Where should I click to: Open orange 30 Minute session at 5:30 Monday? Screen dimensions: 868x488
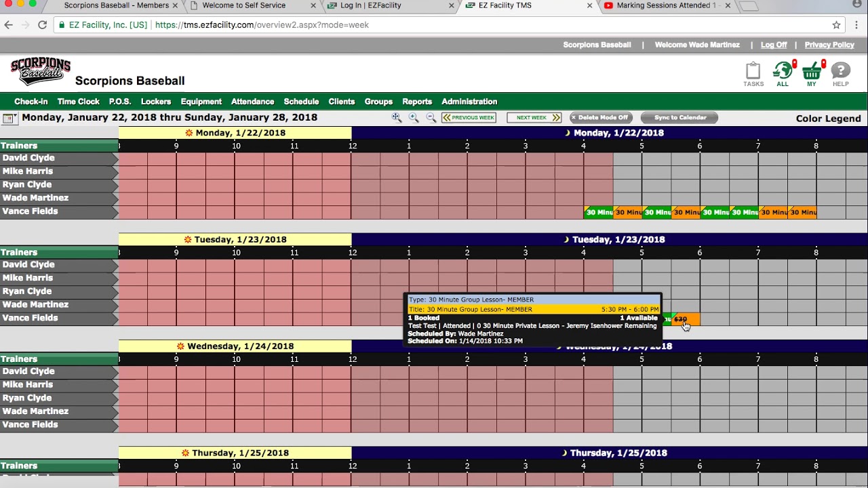click(686, 212)
